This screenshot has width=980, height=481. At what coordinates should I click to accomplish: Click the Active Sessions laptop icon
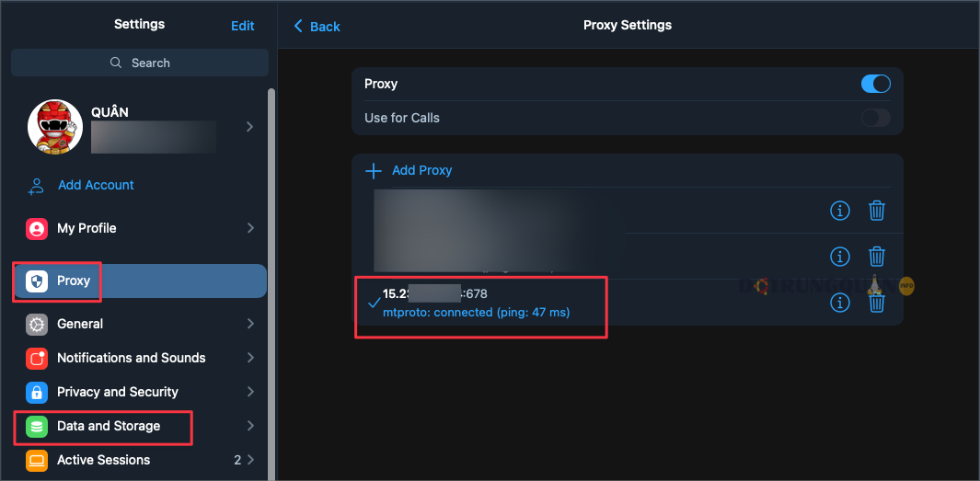coord(36,461)
